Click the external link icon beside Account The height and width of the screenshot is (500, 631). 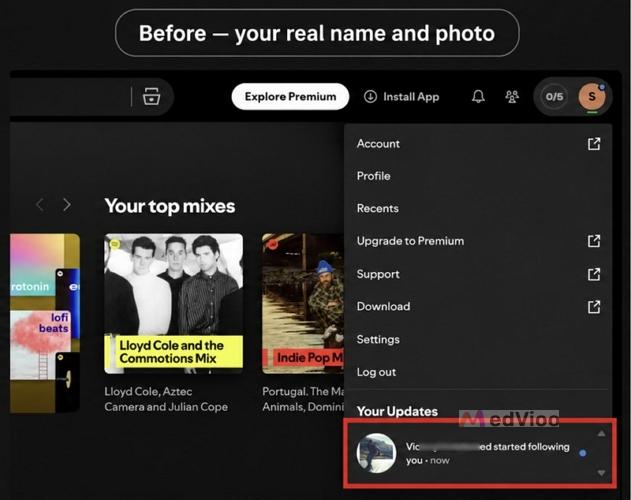594,144
